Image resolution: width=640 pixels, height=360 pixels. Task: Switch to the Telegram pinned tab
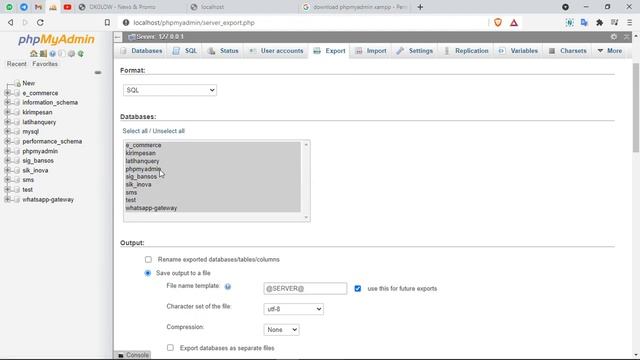point(24,7)
